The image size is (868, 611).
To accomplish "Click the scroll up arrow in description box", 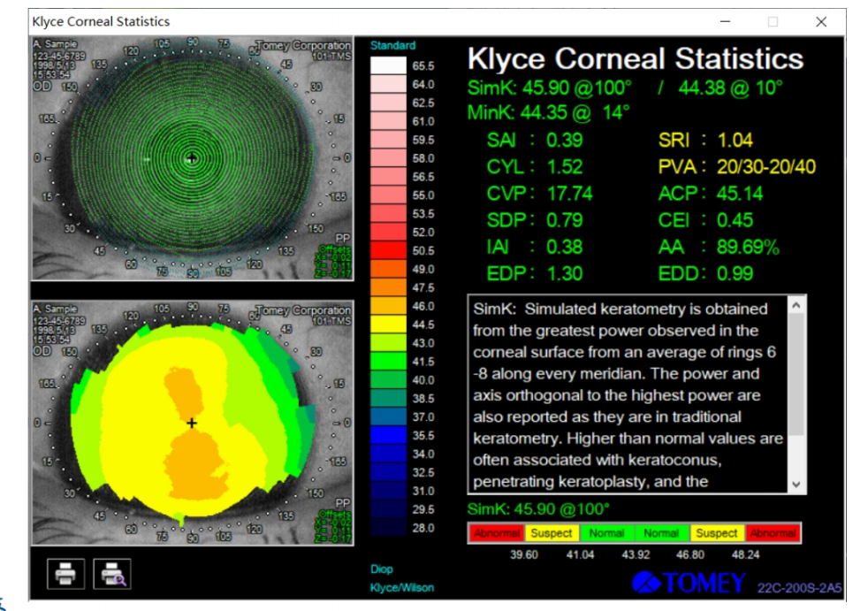I will 796,305.
